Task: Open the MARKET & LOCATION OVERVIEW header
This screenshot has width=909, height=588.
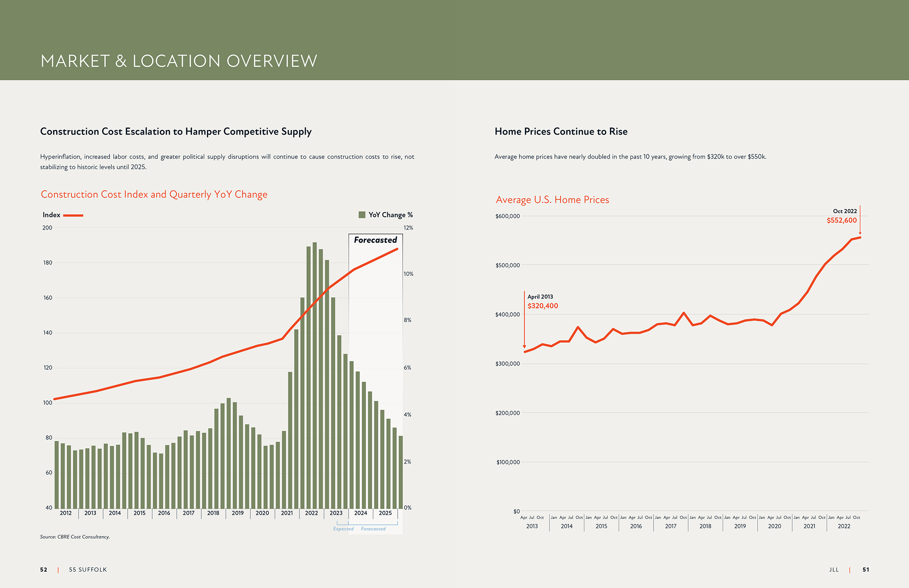Action: pos(179,60)
